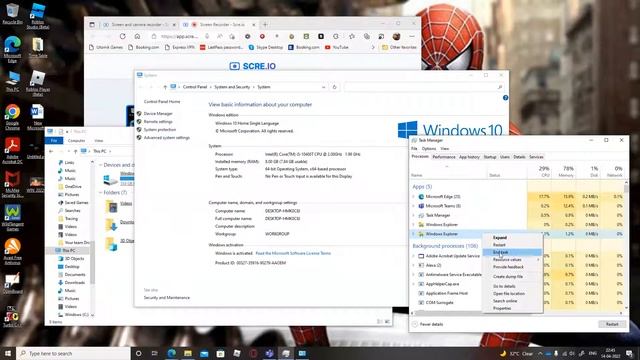Open Roblox Player desktop icon
This screenshot has width=640, height=360.
tap(38, 83)
